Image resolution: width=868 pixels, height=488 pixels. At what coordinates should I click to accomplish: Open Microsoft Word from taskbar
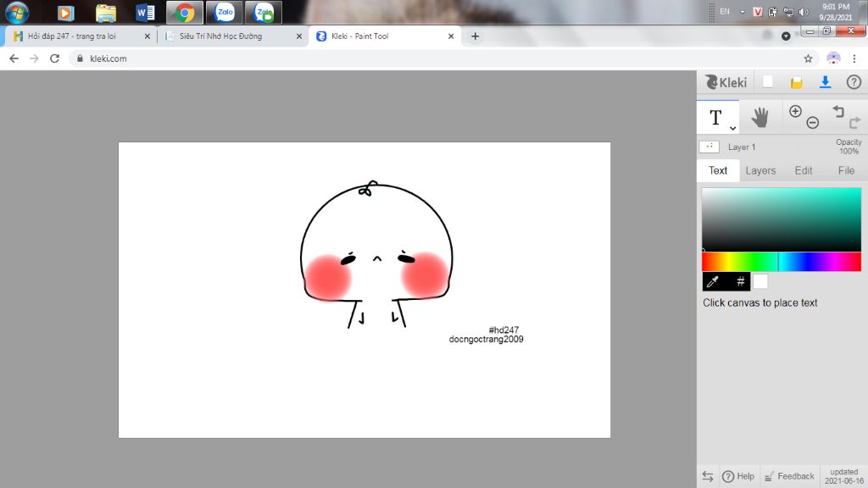[x=145, y=12]
